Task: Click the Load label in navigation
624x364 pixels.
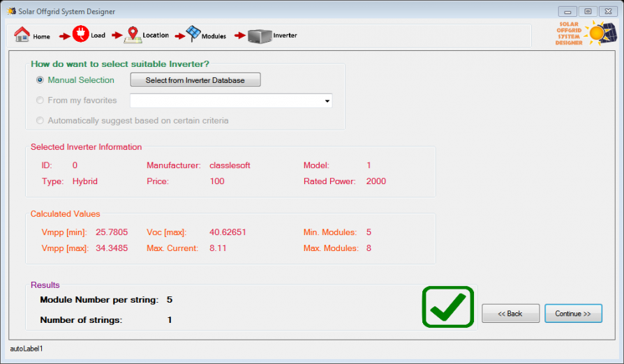Action: click(98, 36)
